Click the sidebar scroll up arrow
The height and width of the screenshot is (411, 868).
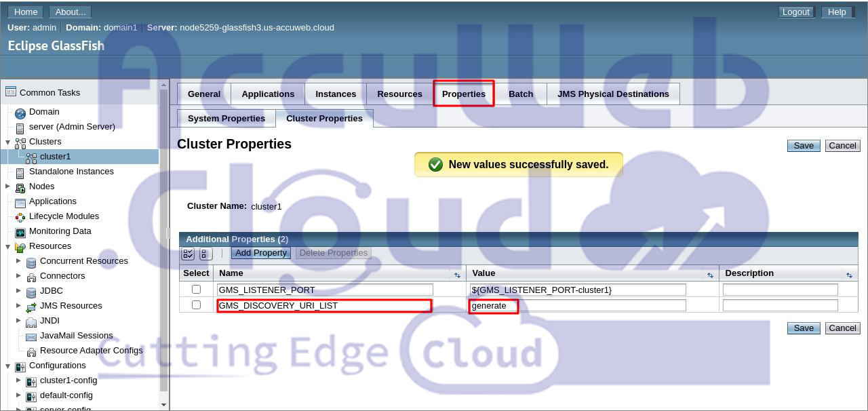click(163, 85)
